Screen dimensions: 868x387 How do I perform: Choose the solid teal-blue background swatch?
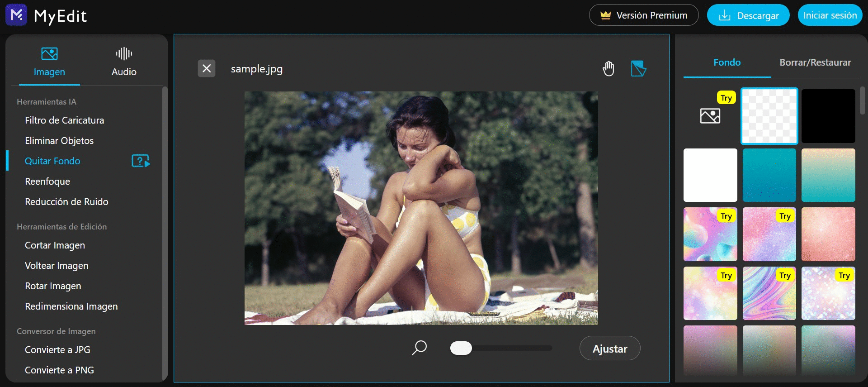click(769, 175)
